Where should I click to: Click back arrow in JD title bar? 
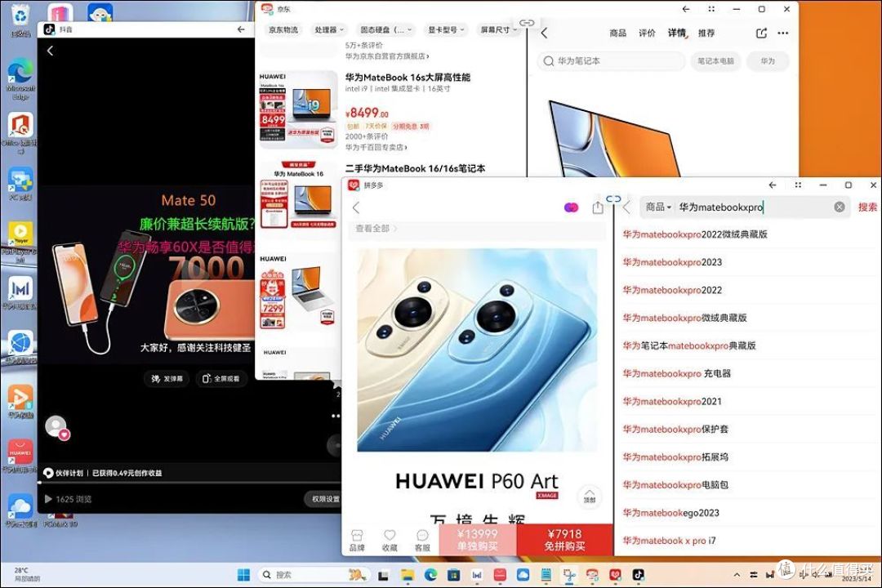(686, 9)
